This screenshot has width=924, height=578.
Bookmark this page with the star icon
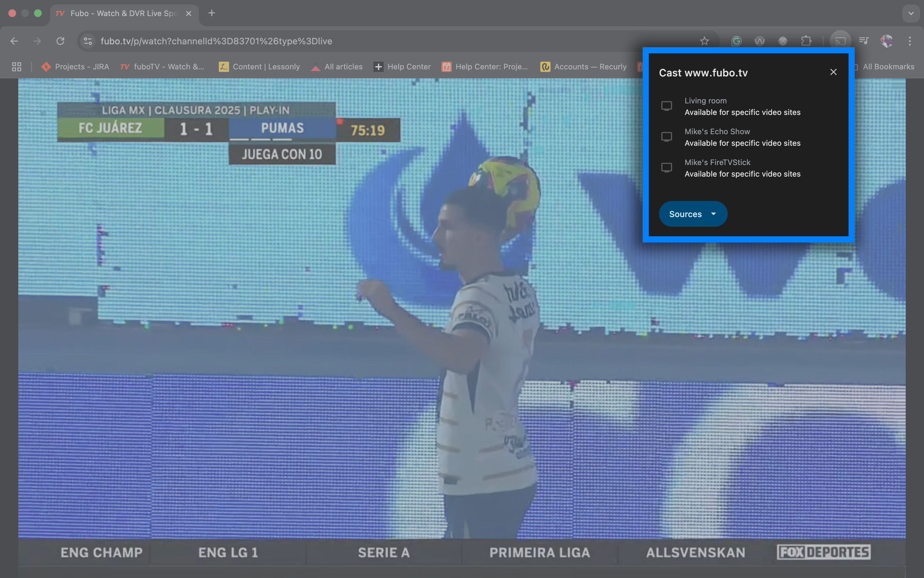705,41
